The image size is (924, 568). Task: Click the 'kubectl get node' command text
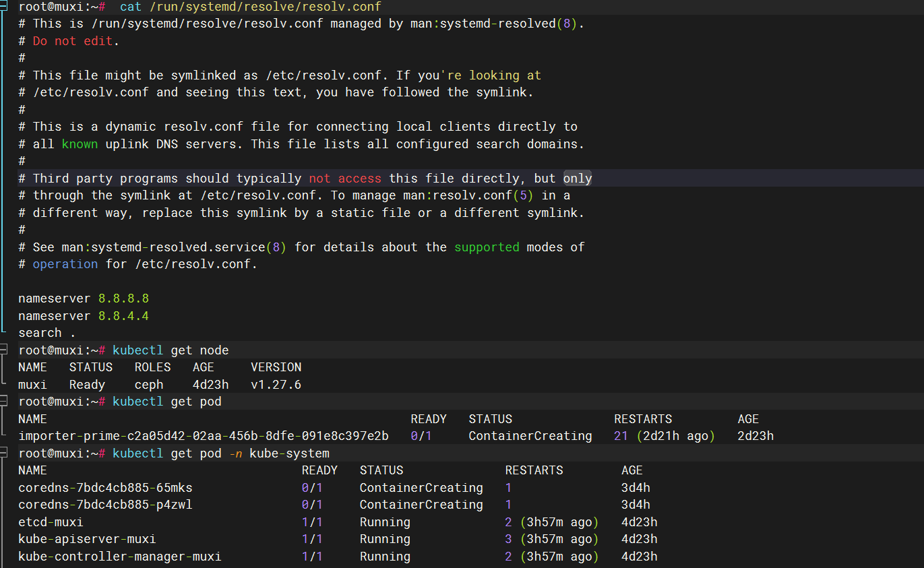point(171,350)
